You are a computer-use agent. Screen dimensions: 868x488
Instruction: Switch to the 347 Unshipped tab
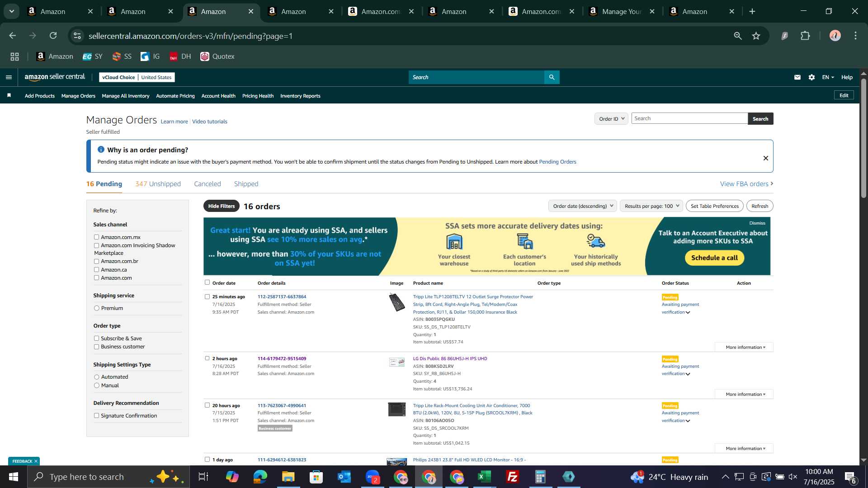coord(158,184)
